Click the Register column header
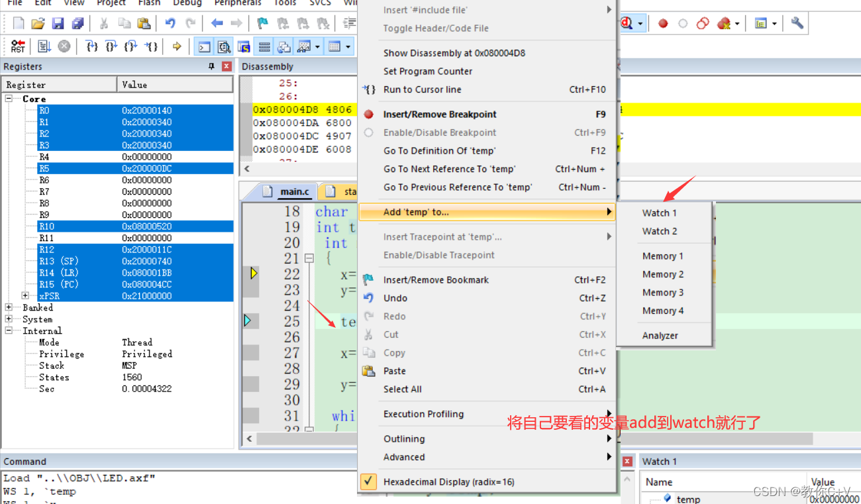861x504 pixels. tap(59, 85)
